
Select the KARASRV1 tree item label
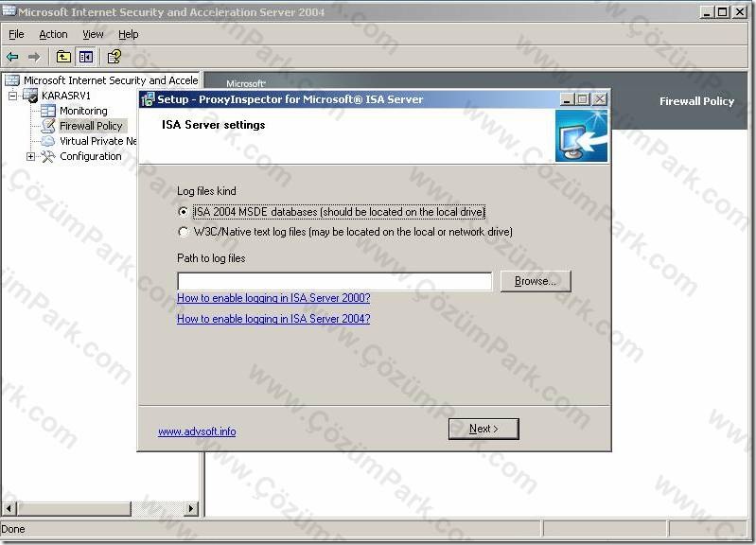66,96
